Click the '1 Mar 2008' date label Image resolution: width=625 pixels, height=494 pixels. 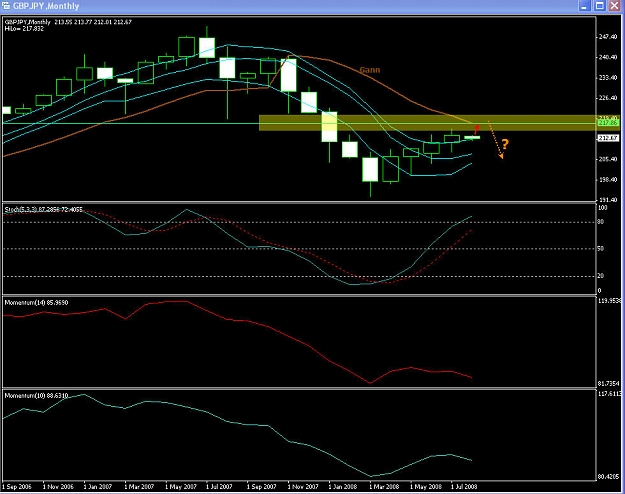tap(384, 487)
